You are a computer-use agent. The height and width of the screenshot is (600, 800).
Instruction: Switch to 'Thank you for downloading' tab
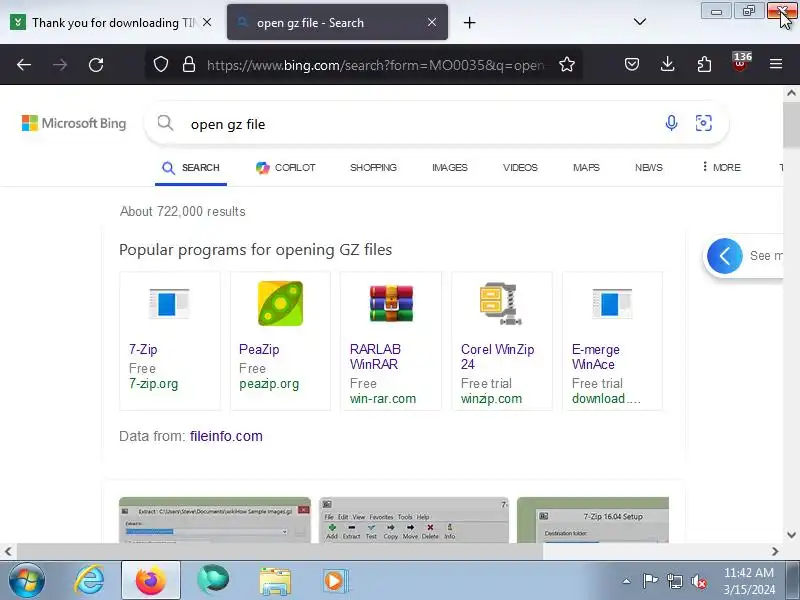(105, 22)
